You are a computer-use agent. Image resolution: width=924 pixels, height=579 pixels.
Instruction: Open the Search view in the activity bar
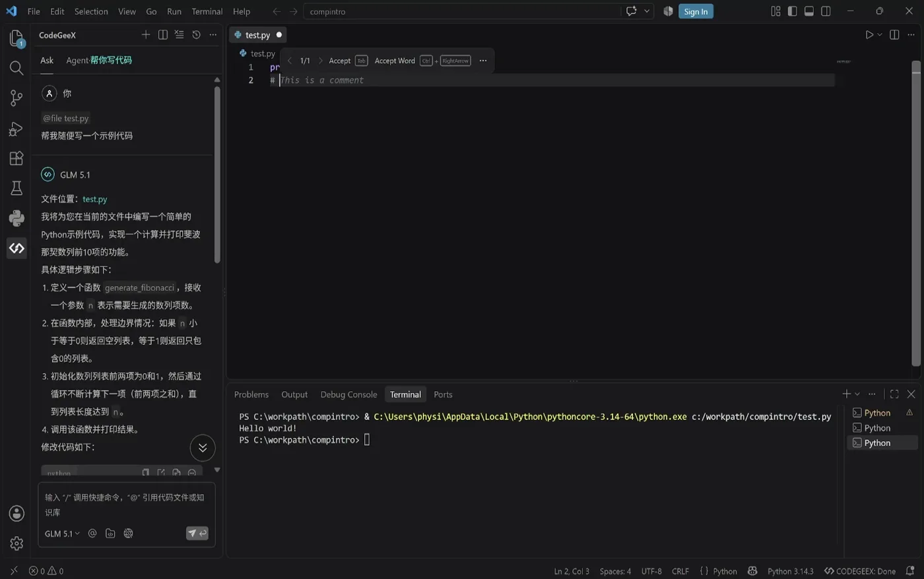click(x=16, y=68)
